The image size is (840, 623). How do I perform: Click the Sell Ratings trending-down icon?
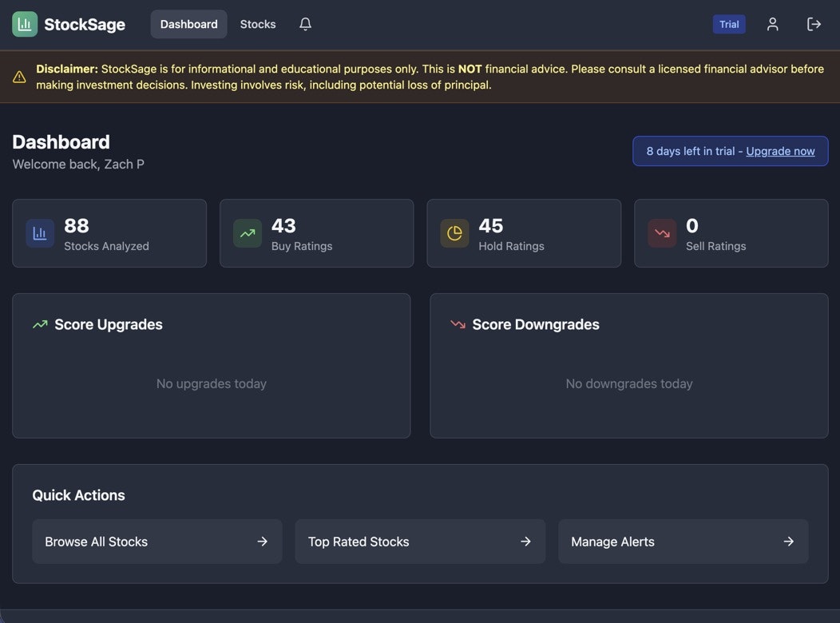tap(662, 233)
